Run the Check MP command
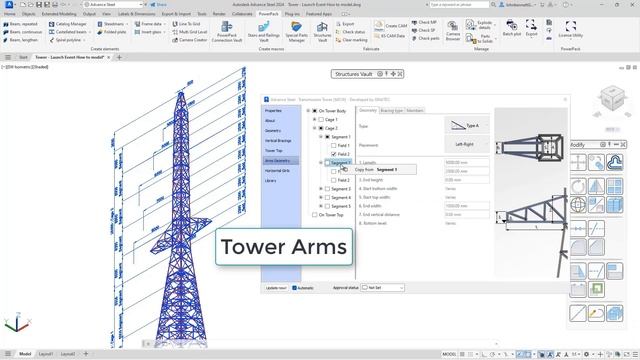The width and height of the screenshot is (640, 360). (x=424, y=22)
